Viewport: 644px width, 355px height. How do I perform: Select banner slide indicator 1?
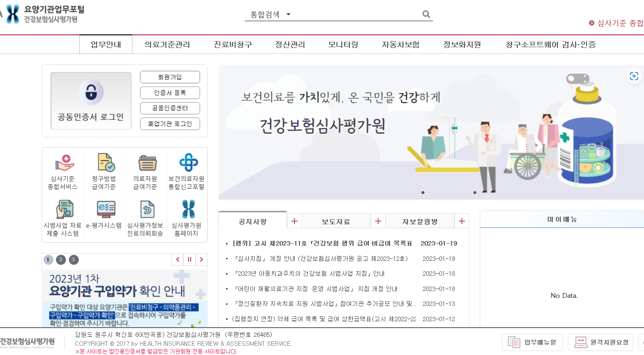[48, 260]
